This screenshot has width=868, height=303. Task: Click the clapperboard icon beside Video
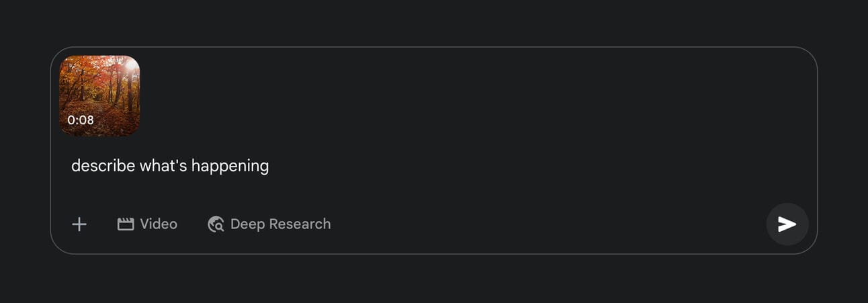coord(126,224)
